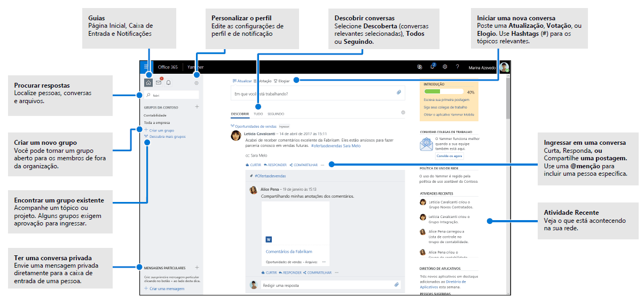Switch to the Seguindo feed tab
The width and height of the screenshot is (644, 304).
[x=276, y=114]
